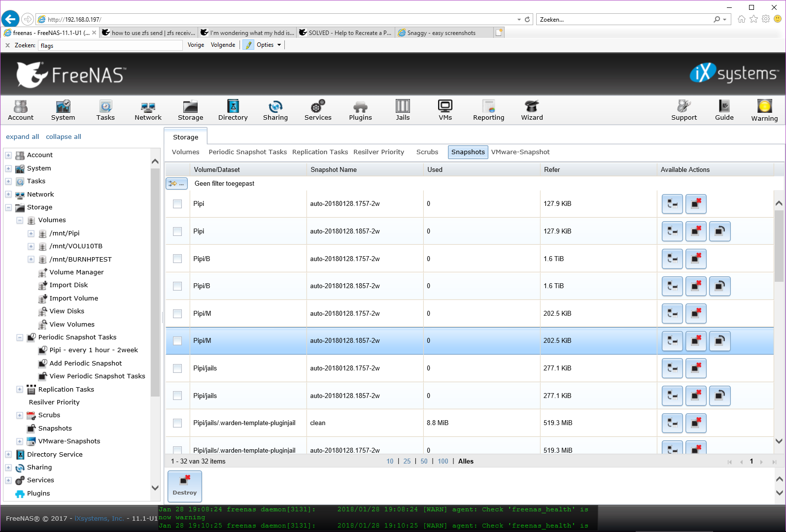Expand the /mnt/VOLU10TB tree node
Screen dimensions: 786x532
31,246
